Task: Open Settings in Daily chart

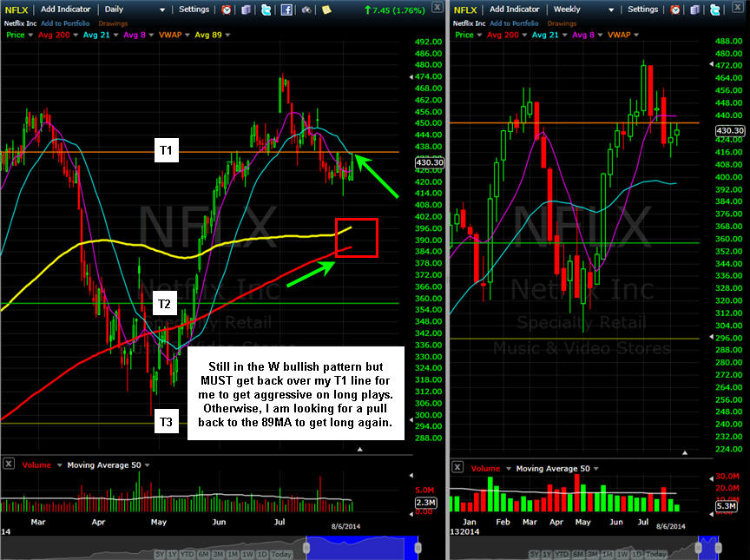Action: click(194, 9)
